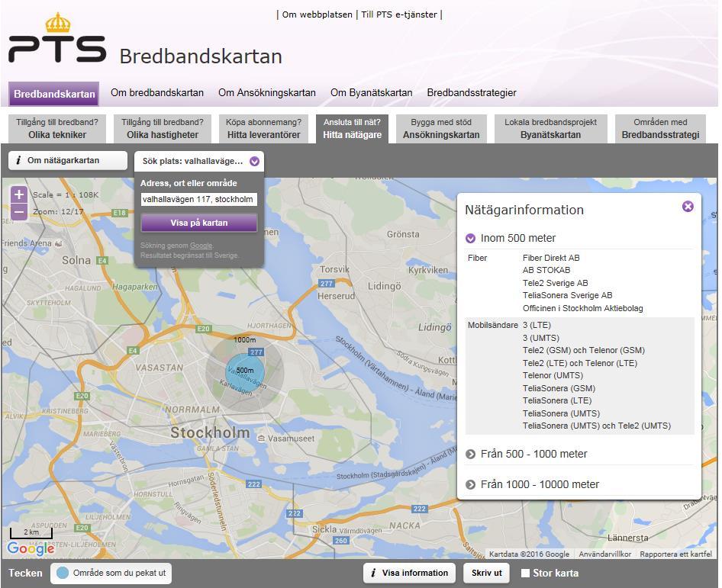Click the Google logo on the map
The image size is (722, 588).
click(31, 548)
